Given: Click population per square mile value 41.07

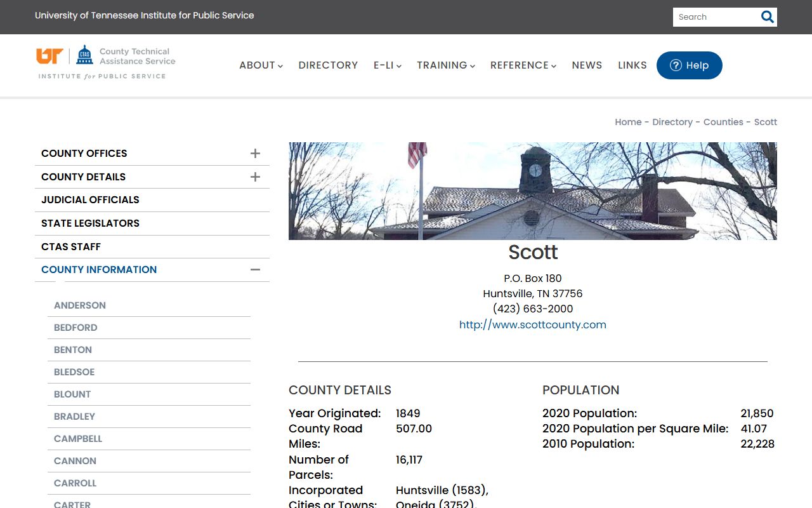Looking at the screenshot, I should (754, 429).
